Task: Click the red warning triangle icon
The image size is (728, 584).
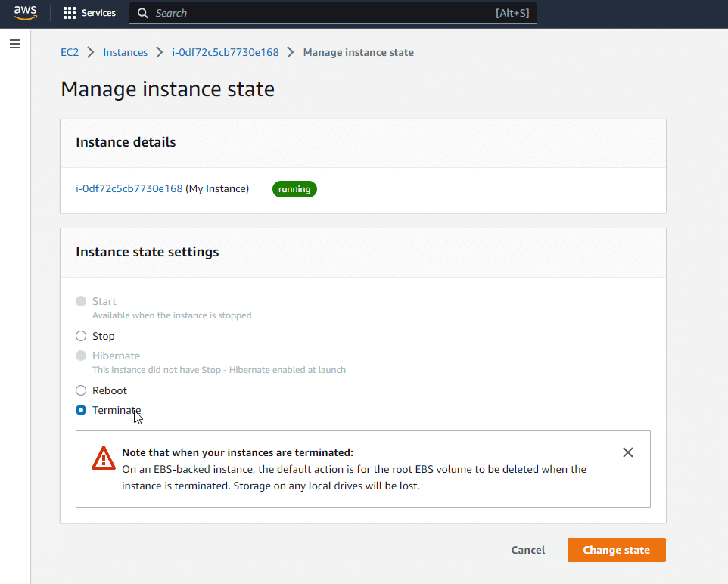Action: tap(104, 458)
